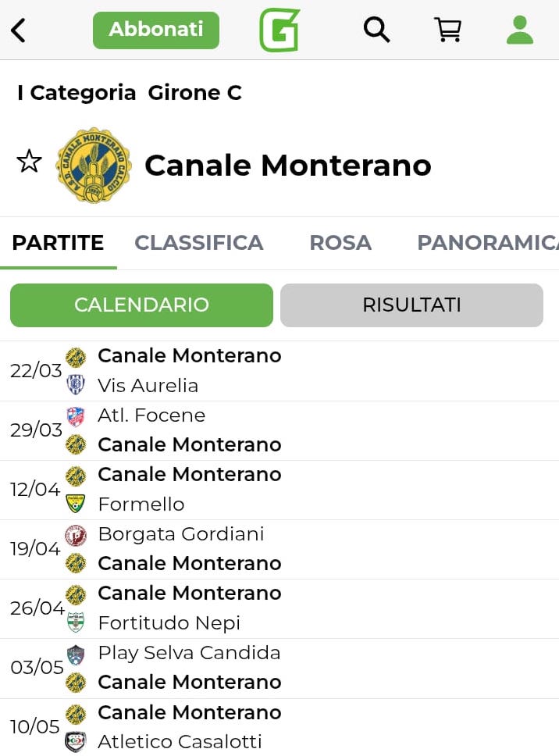Screen dimensions: 559x756
Task: Open the Canale Monterano team crest
Action: 94,166
